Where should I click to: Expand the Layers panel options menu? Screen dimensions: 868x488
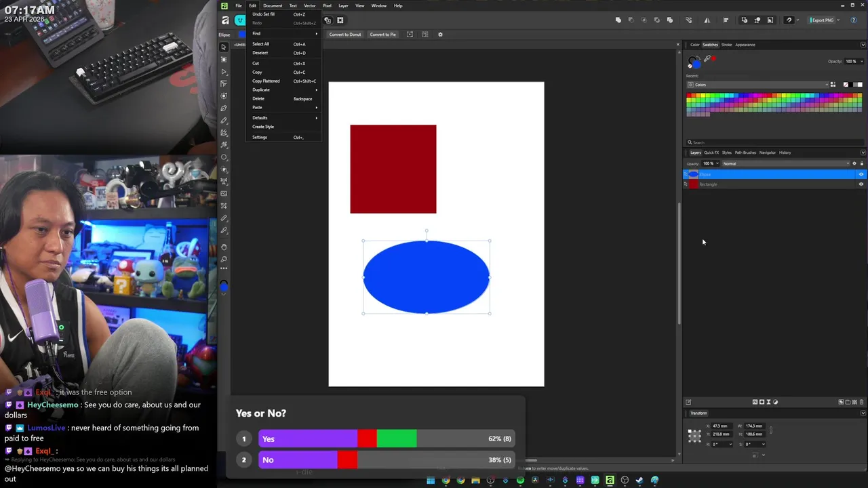point(863,152)
